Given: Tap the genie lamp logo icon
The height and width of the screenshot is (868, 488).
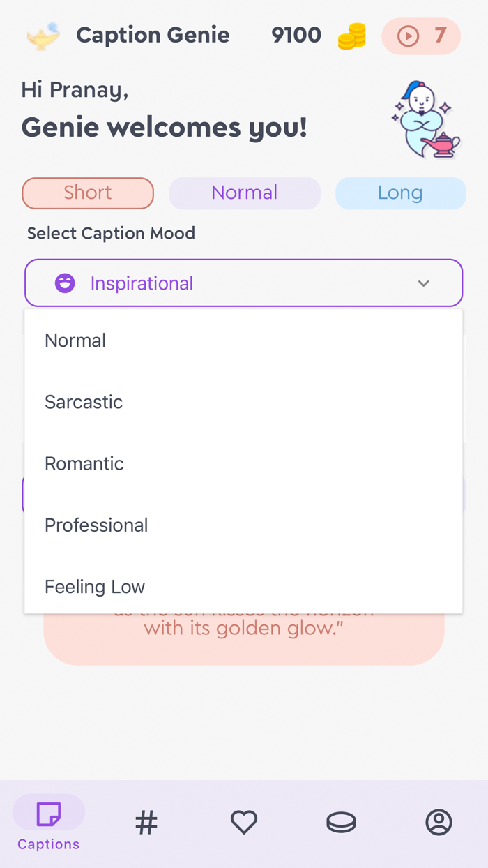Looking at the screenshot, I should click(x=42, y=35).
